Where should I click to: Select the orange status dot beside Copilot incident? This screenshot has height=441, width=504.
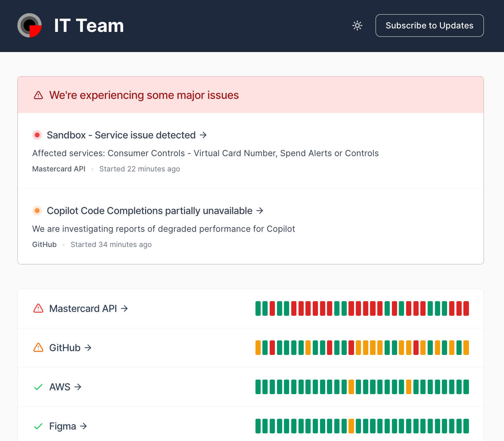click(37, 211)
